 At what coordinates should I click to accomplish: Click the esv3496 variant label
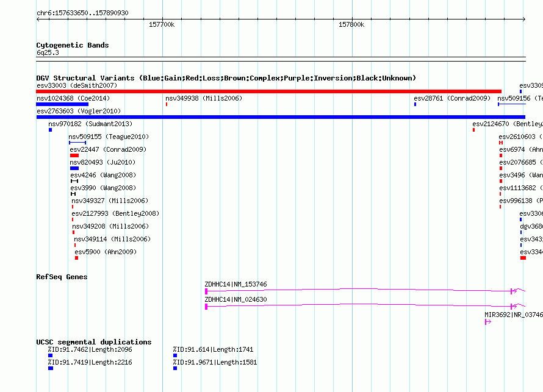(x=521, y=175)
